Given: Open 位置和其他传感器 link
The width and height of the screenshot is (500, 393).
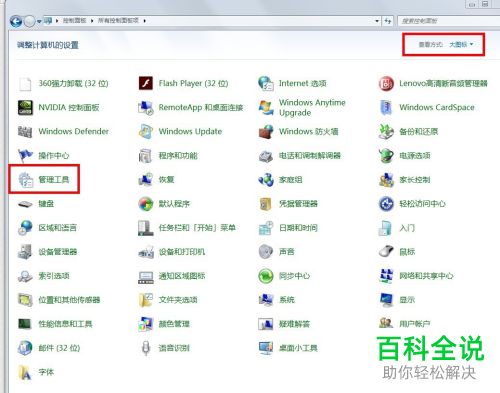Looking at the screenshot, I should (69, 300).
